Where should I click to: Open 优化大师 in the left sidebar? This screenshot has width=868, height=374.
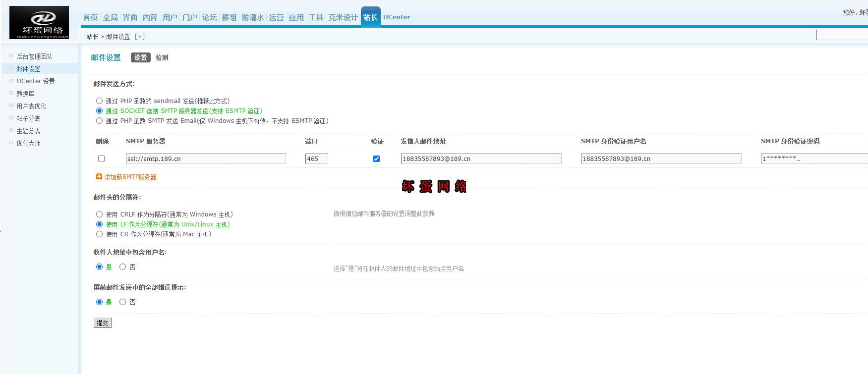tap(29, 143)
